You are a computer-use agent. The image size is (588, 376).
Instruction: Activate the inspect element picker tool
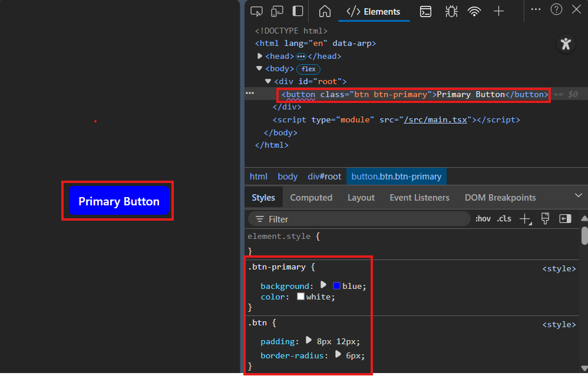click(x=256, y=11)
